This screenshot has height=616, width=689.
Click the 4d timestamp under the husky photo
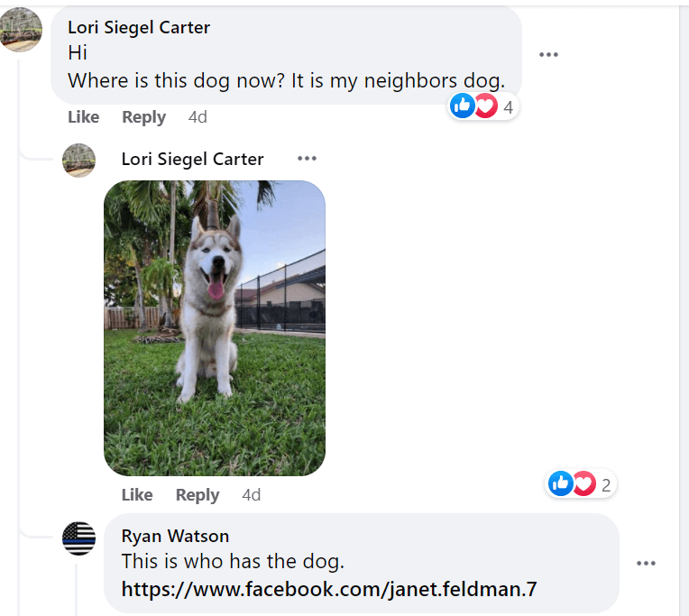252,495
